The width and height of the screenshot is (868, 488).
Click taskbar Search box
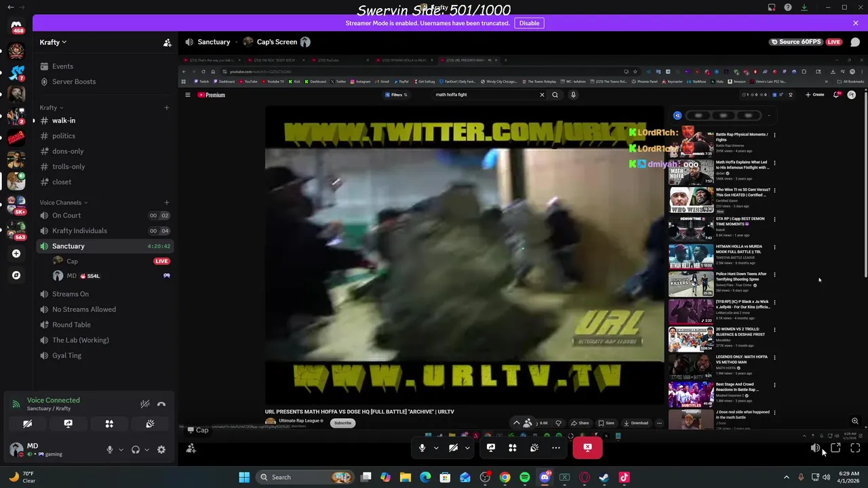coord(304,477)
